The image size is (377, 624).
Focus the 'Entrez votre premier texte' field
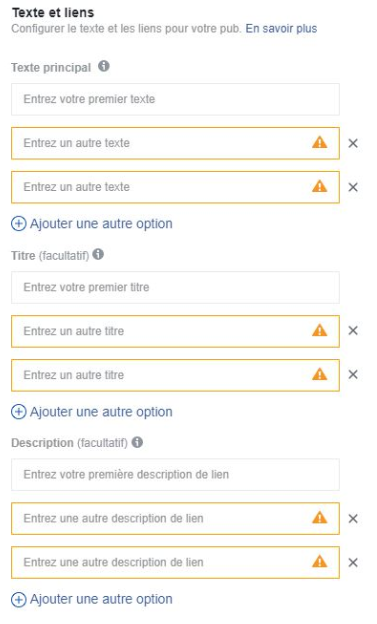tap(175, 99)
